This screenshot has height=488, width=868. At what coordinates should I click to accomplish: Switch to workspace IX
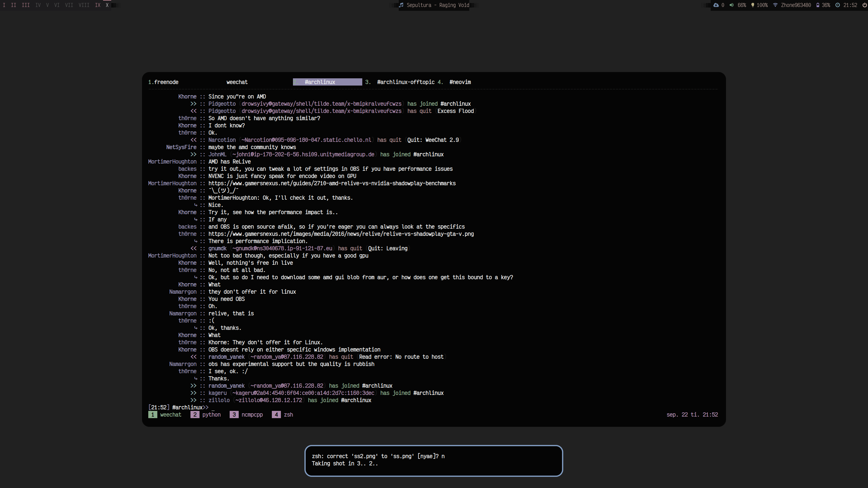[97, 5]
